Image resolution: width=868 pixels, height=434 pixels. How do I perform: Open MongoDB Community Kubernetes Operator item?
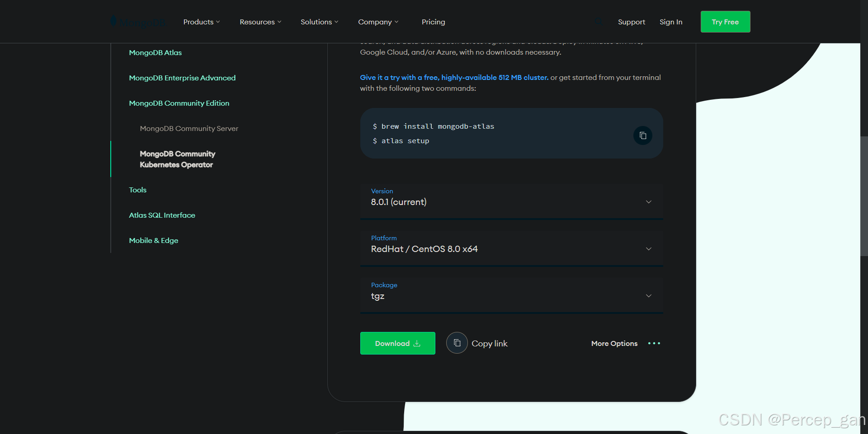click(x=177, y=159)
